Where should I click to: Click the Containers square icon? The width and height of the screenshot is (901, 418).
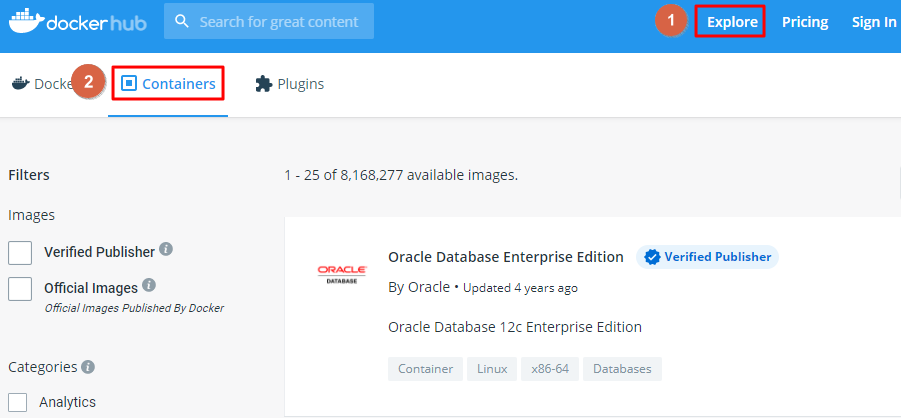pyautogui.click(x=129, y=84)
